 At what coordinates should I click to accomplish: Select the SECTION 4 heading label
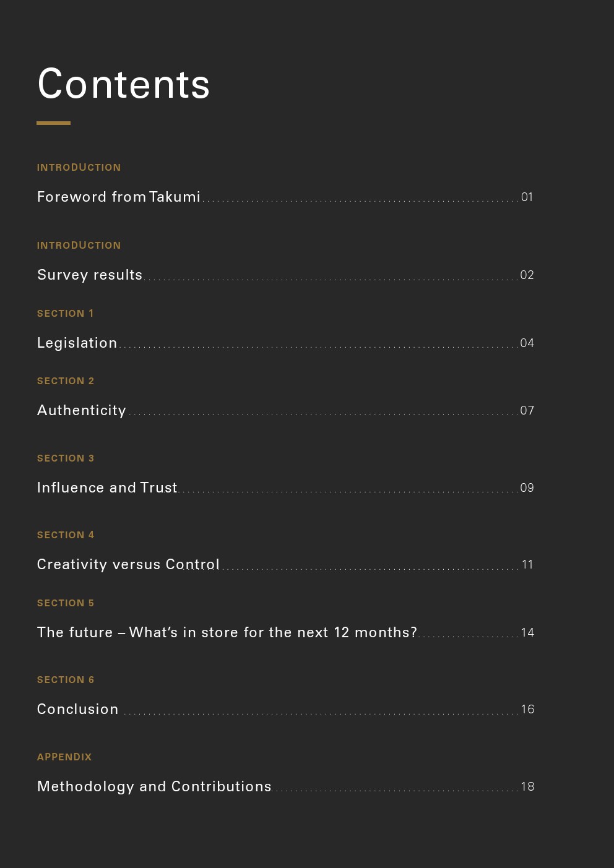point(66,535)
